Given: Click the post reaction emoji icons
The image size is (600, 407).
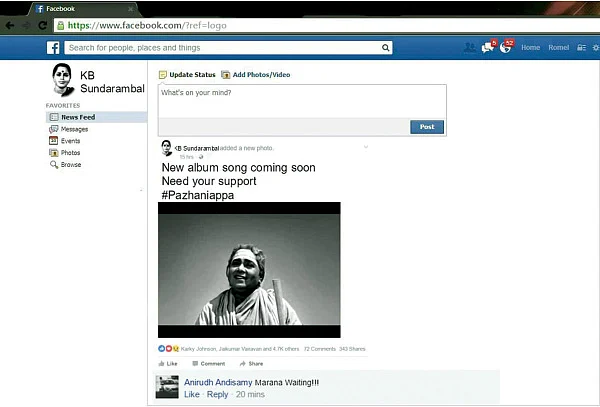Looking at the screenshot, I should point(168,348).
